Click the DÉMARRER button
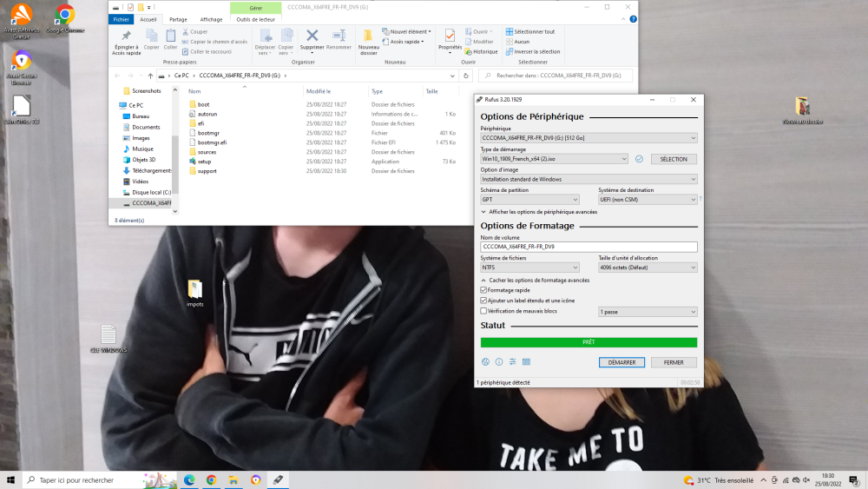 click(x=621, y=362)
